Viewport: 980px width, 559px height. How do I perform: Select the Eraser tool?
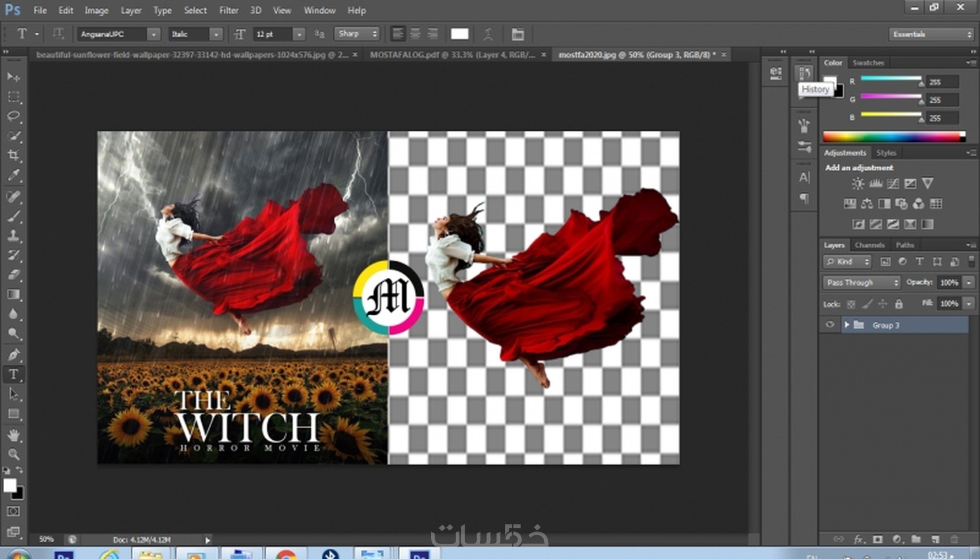14,275
